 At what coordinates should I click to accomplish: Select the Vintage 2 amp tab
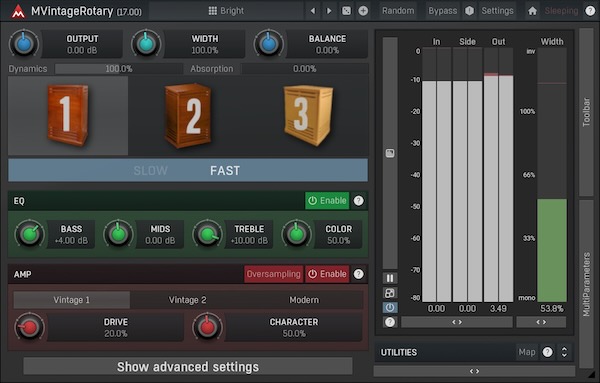pyautogui.click(x=188, y=300)
